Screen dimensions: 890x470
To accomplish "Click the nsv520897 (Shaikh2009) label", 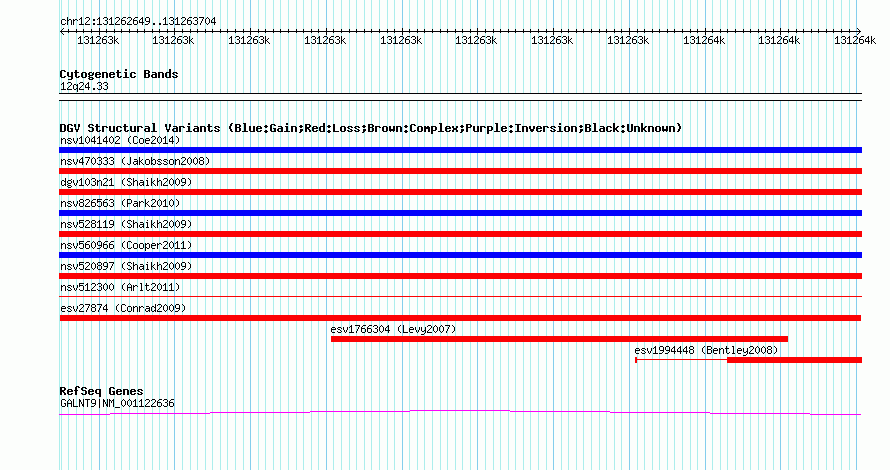I will (126, 266).
